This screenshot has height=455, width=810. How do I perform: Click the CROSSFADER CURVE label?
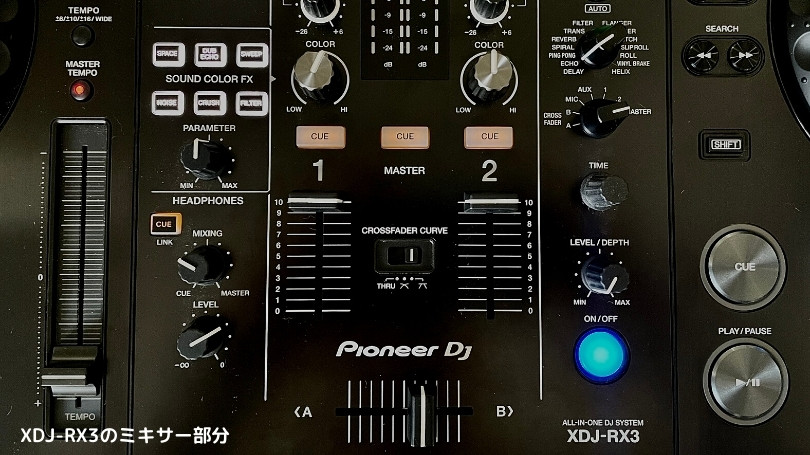tap(404, 231)
